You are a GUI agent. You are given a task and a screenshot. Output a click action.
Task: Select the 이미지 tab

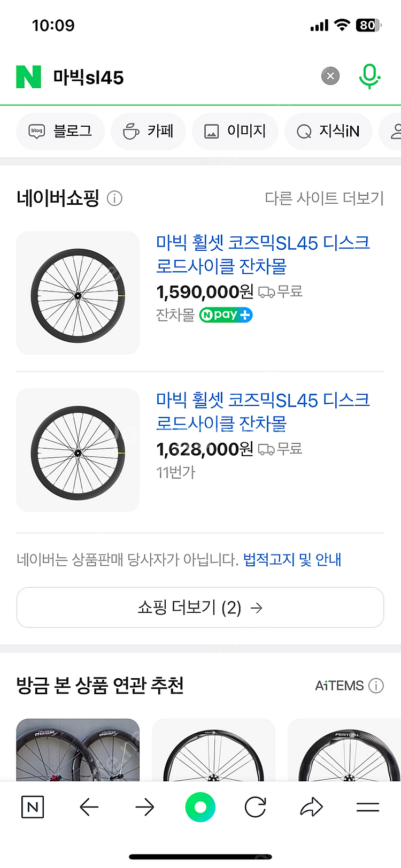235,131
